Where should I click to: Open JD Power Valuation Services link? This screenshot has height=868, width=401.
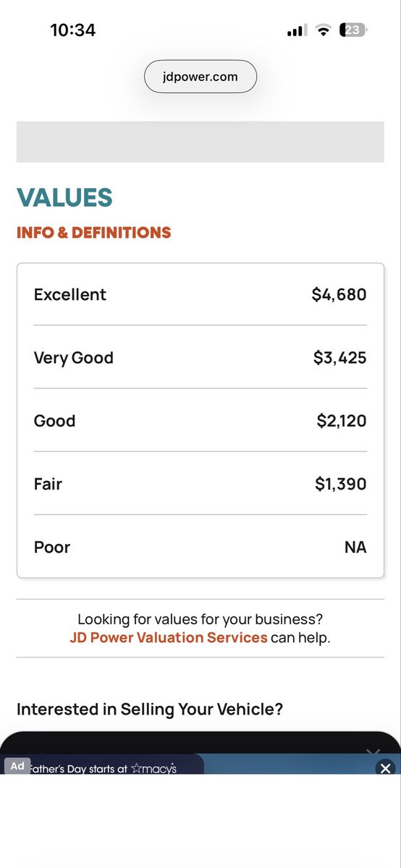coord(169,638)
